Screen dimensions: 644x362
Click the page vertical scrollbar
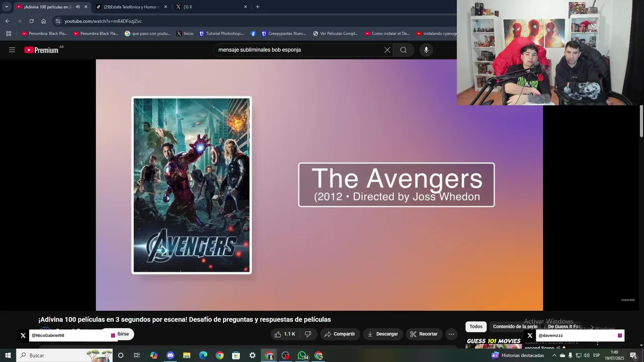(641, 121)
